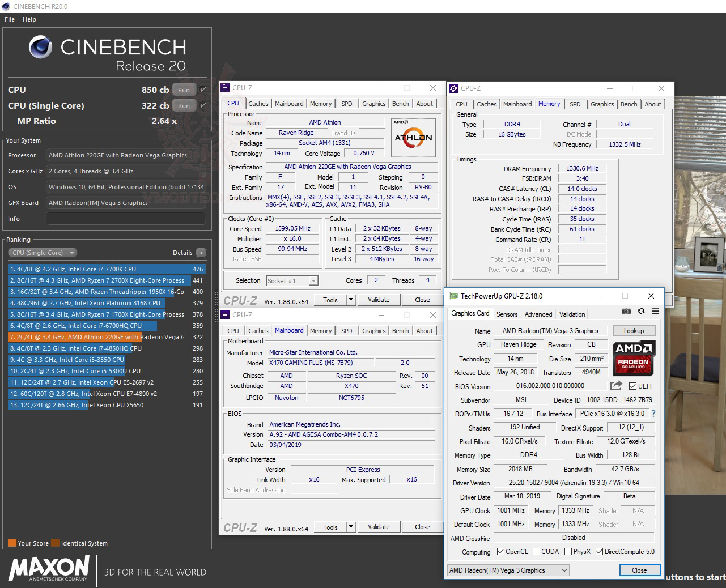726x588 pixels.
Task: Select ranking row AMD Ryzen Threadripper 1950X
Action: 107,292
